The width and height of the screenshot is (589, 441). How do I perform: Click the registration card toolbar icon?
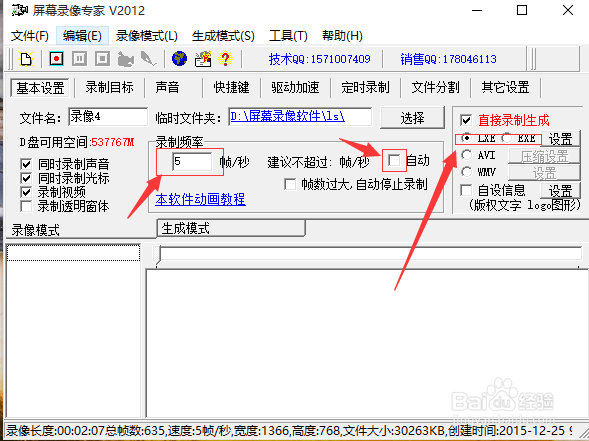(x=203, y=59)
